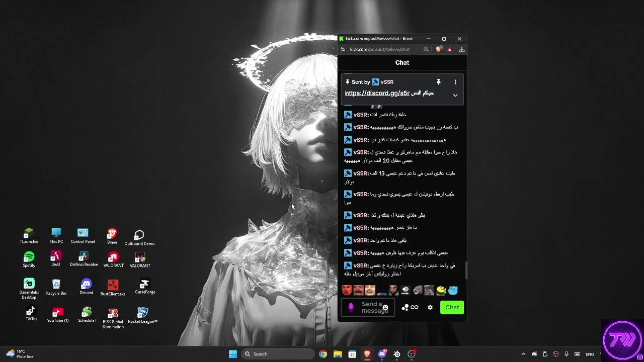This screenshot has height=362, width=644.
Task: Click the infinity symbol icon in chat
Action: (415, 307)
